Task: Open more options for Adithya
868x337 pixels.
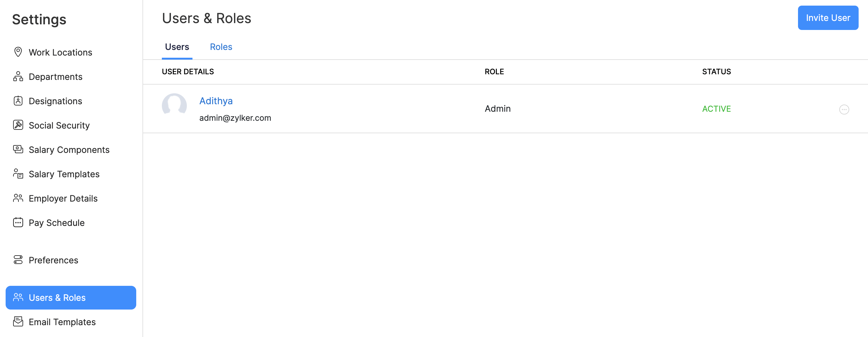Action: click(x=844, y=110)
